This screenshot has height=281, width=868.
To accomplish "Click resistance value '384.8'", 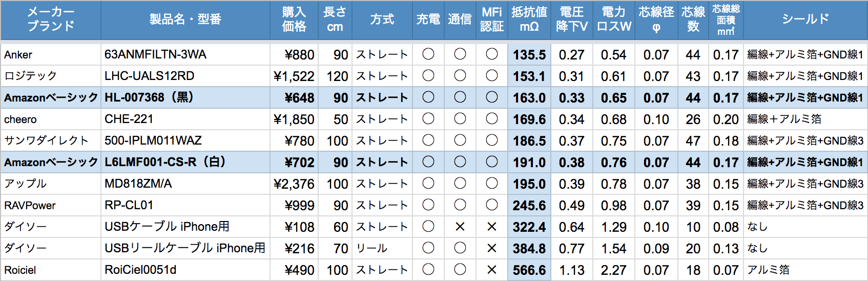I will (x=529, y=249).
